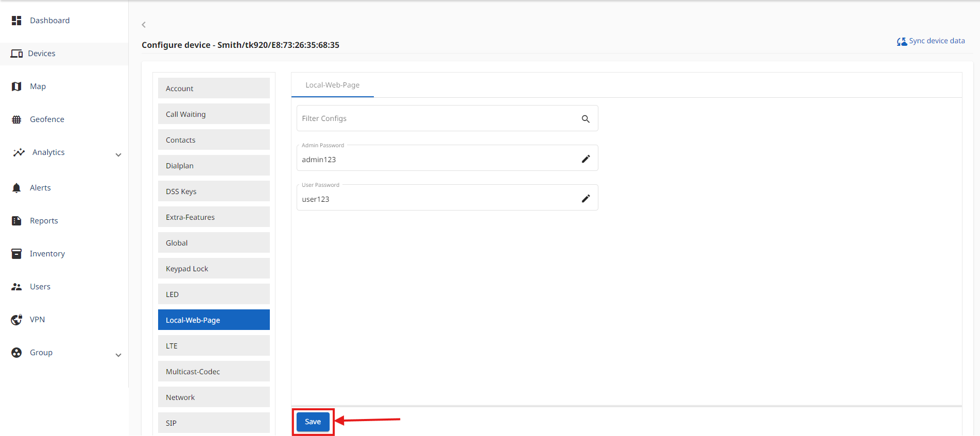
Task: Open the Dashboard page link
Action: pyautogui.click(x=50, y=21)
